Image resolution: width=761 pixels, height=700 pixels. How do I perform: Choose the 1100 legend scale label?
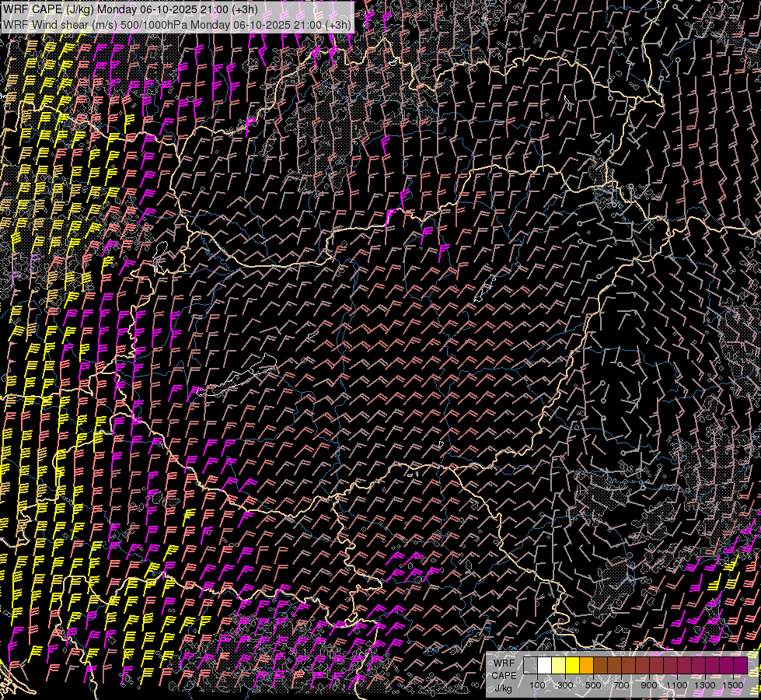click(677, 685)
